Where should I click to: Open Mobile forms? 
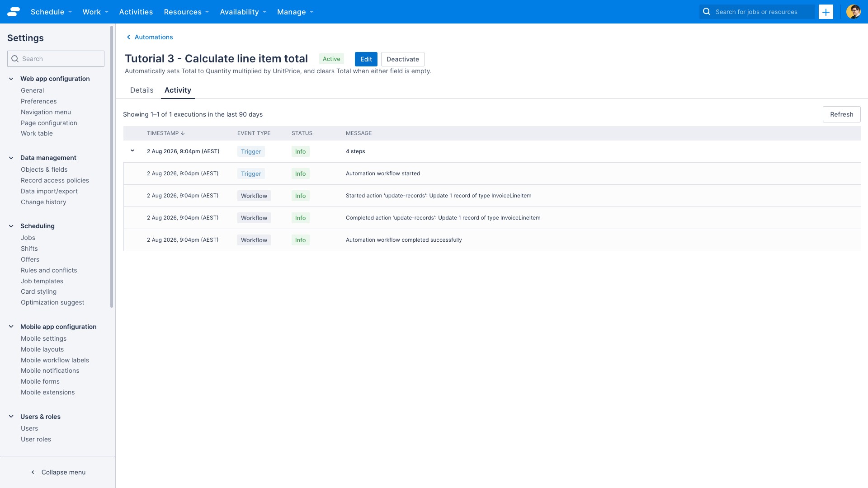[40, 381]
